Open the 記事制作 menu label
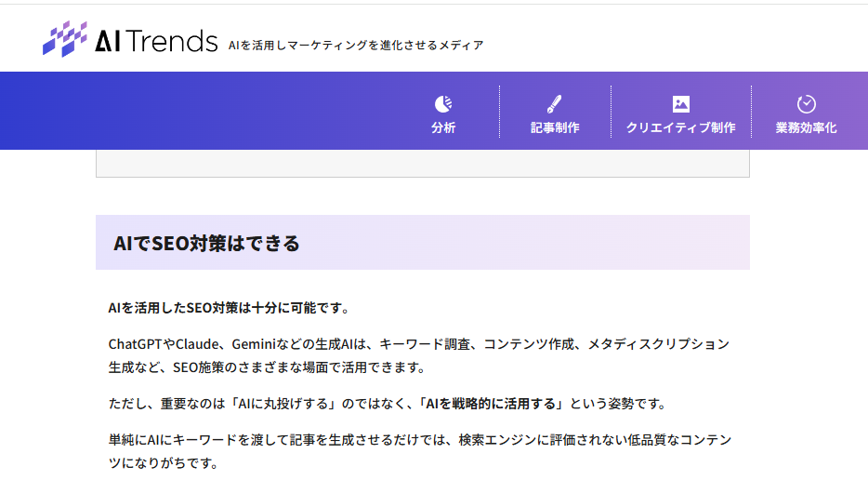Screen dimensions: 868x480 [555, 128]
